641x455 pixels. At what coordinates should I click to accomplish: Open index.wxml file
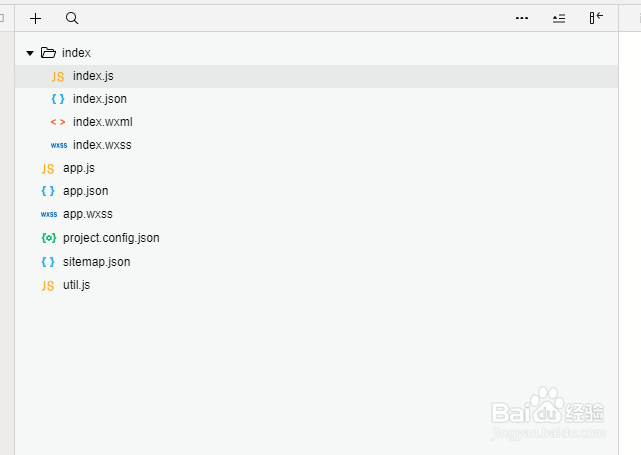pyautogui.click(x=102, y=122)
